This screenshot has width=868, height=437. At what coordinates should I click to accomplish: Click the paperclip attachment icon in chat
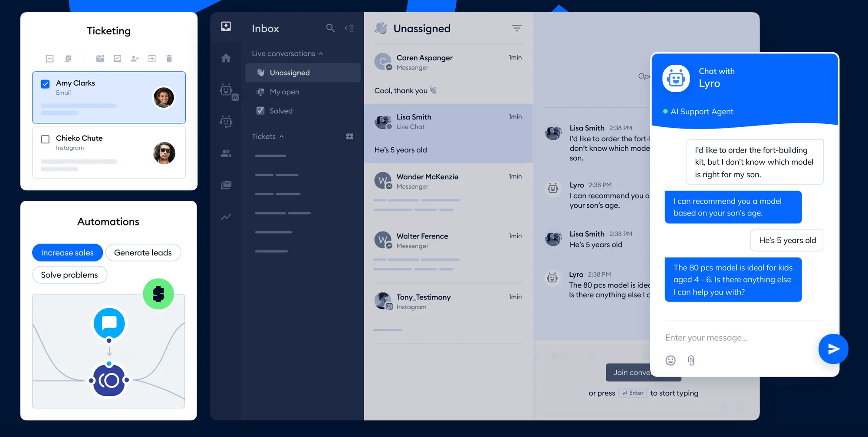click(691, 360)
